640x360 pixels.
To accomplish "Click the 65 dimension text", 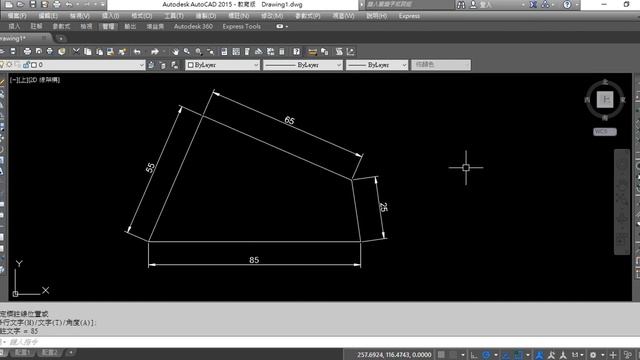I will click(x=289, y=120).
